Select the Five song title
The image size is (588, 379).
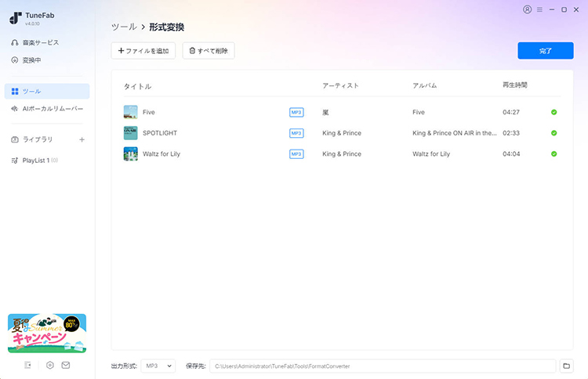click(x=148, y=112)
